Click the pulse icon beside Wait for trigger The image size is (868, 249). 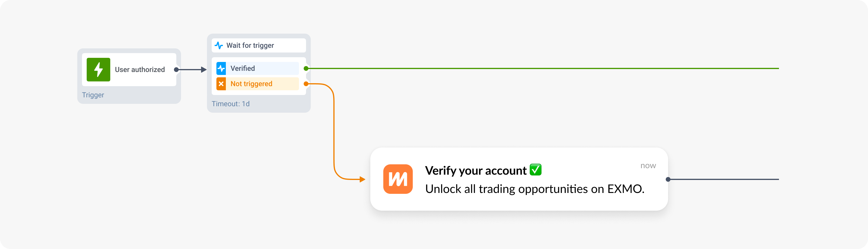(x=219, y=45)
